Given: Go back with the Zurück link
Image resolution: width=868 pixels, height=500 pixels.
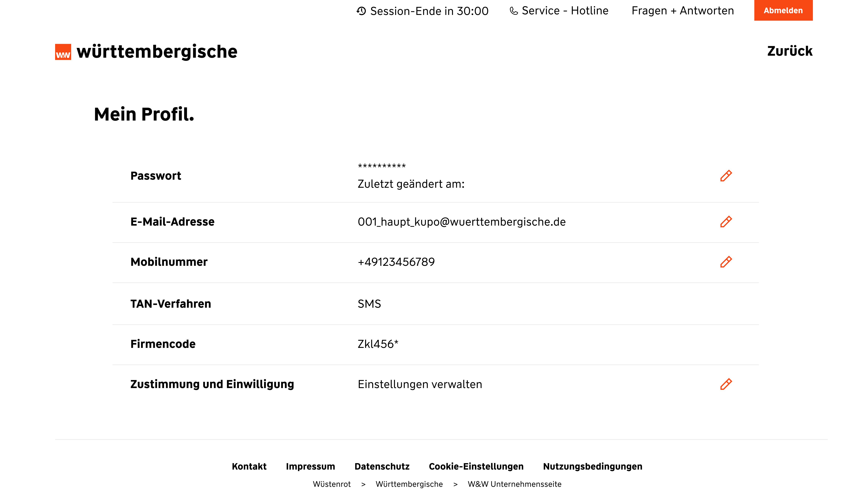Looking at the screenshot, I should [x=790, y=51].
